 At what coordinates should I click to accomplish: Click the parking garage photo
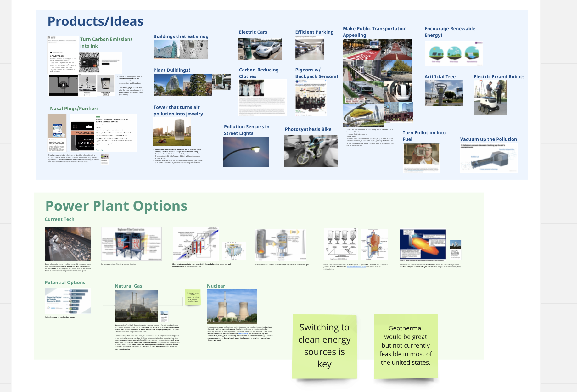tap(310, 48)
